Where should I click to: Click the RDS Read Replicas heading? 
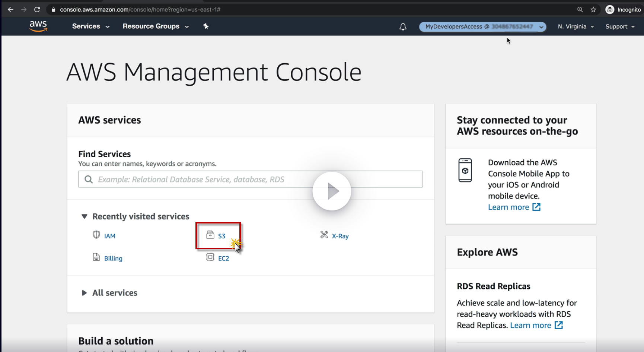coord(494,286)
